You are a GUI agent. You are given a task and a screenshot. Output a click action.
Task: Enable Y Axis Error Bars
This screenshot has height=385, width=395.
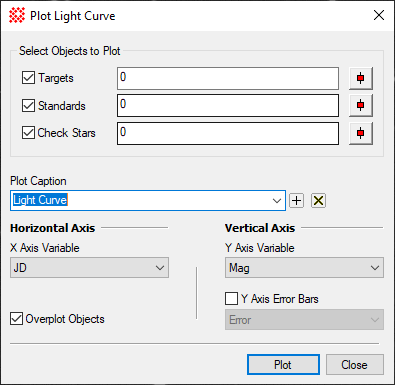[x=231, y=299]
